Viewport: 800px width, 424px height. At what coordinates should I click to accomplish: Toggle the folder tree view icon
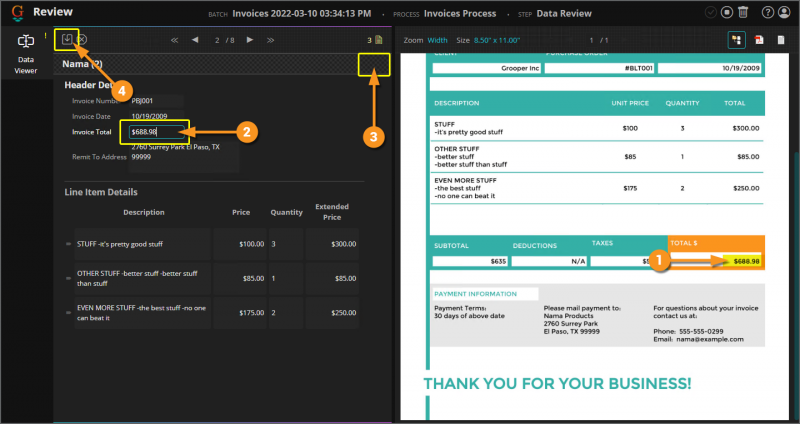click(736, 40)
